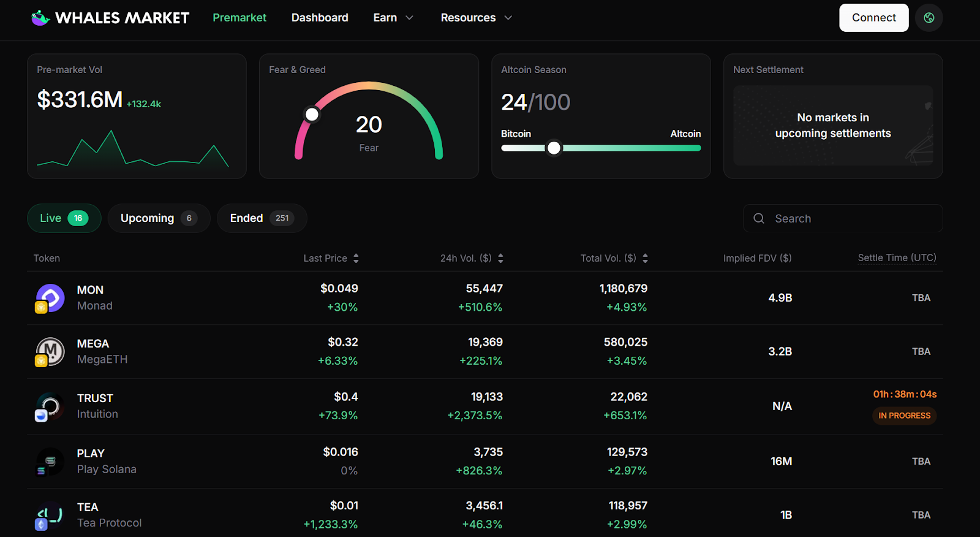The image size is (980, 537).
Task: Click the Whales Market whale logo
Action: pyautogui.click(x=40, y=18)
